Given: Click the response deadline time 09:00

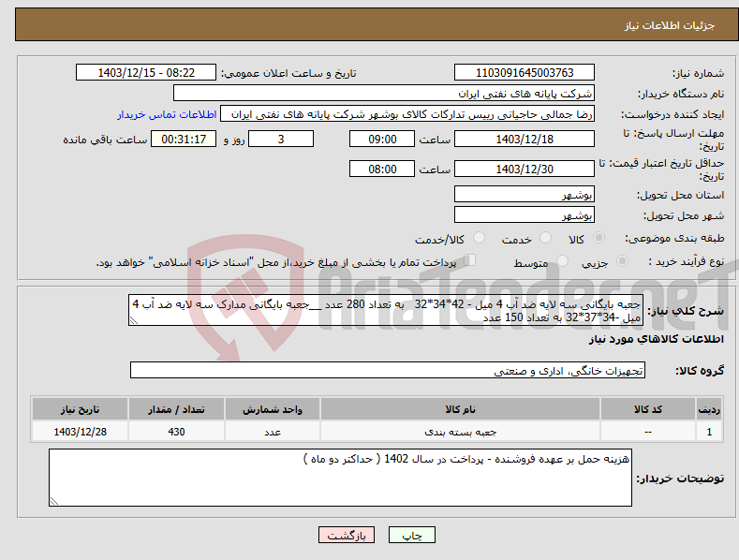Looking at the screenshot, I should [x=382, y=139].
